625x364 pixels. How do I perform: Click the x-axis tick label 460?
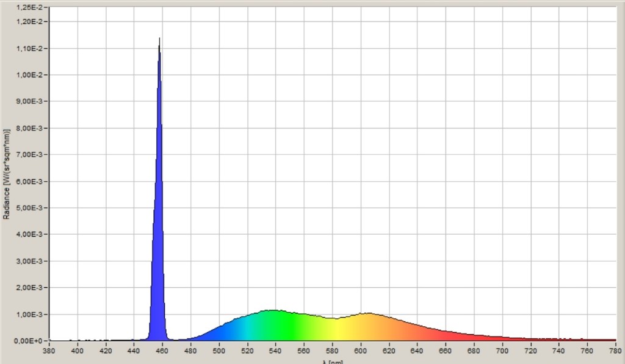point(162,350)
